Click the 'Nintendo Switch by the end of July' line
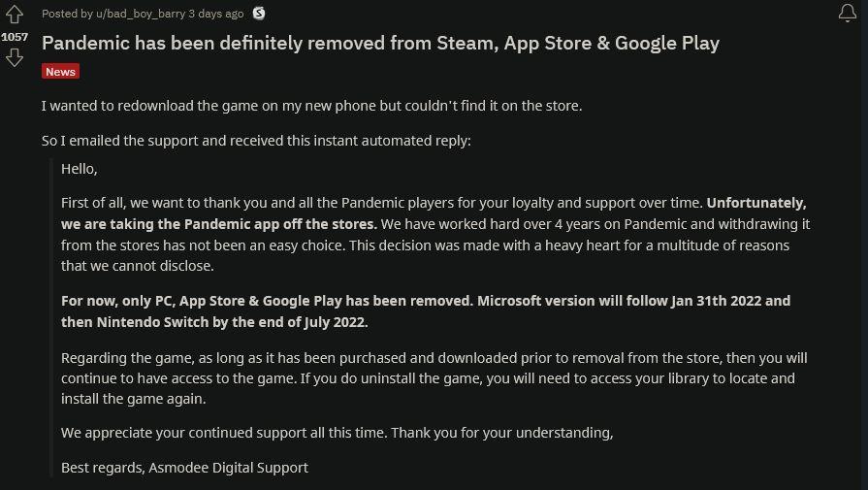The image size is (868, 490). point(214,322)
